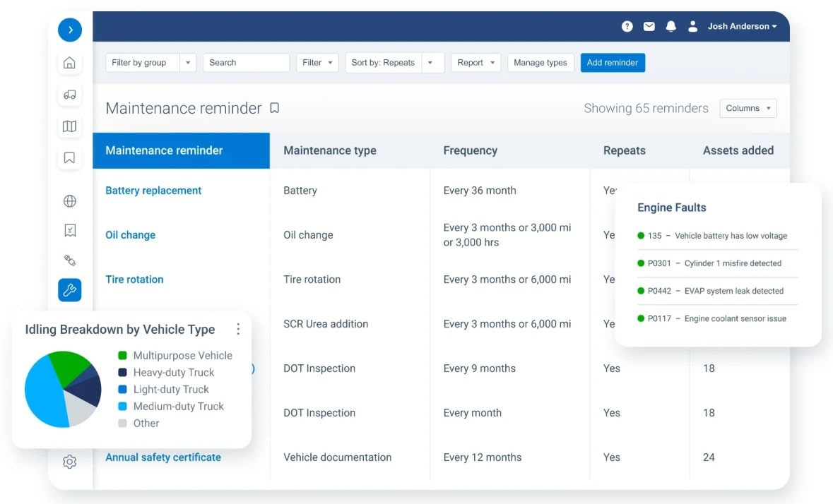833x504 pixels.
Task: Bookmark the Maintenance reminder page
Action: pyautogui.click(x=275, y=108)
